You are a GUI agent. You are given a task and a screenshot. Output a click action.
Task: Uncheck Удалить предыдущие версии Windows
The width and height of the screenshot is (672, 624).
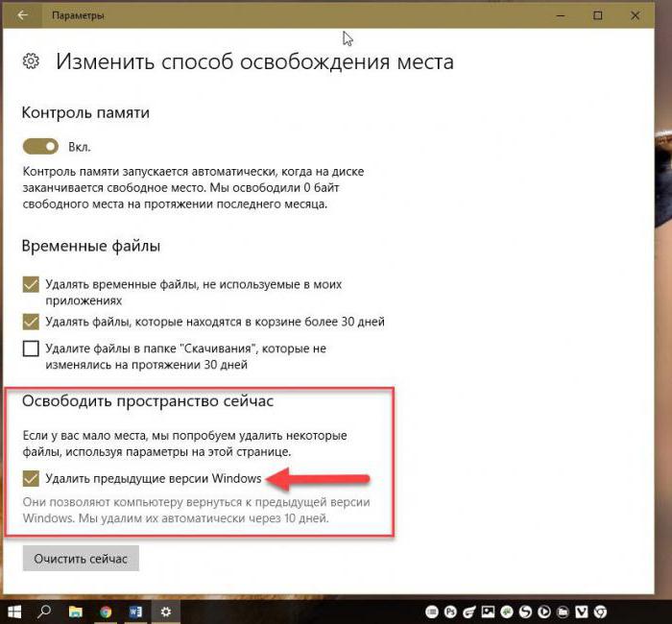[x=31, y=479]
